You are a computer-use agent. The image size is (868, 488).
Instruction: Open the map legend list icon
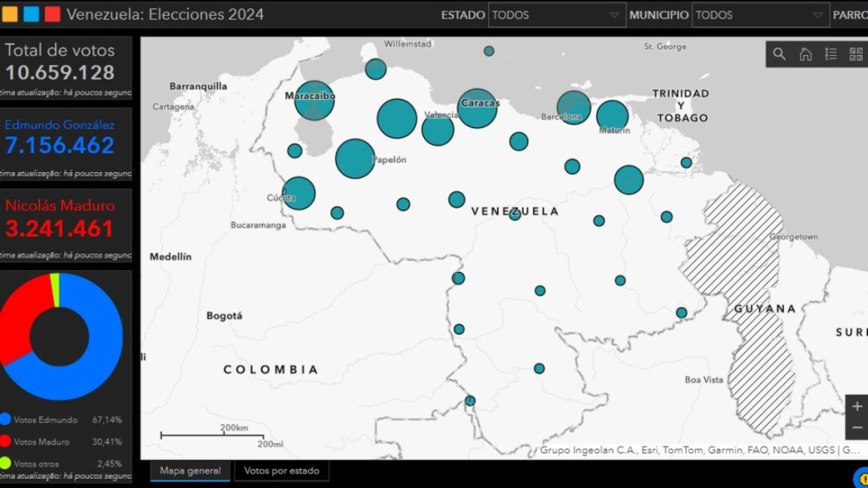tap(831, 54)
